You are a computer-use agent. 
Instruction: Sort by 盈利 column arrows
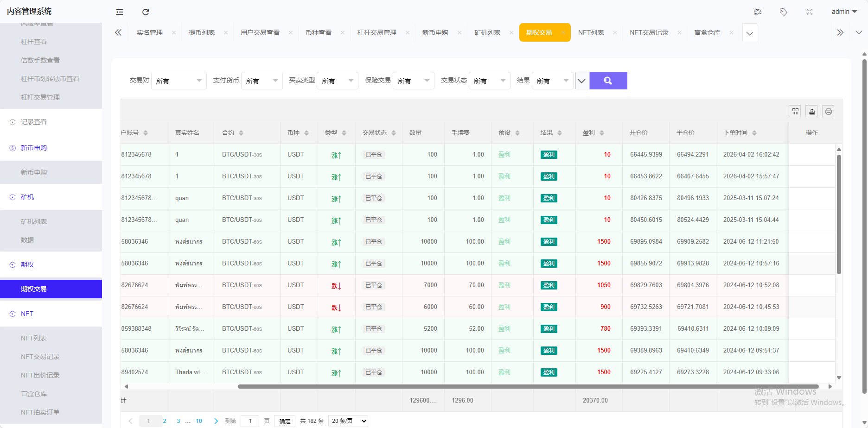point(602,133)
